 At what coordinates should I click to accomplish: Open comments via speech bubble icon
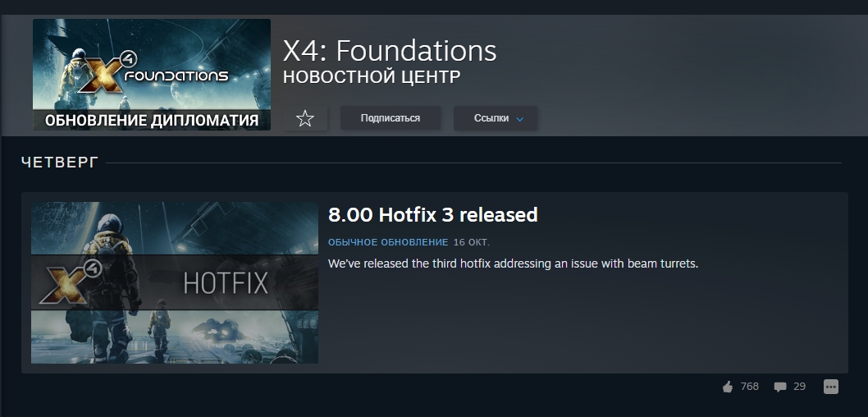[780, 387]
